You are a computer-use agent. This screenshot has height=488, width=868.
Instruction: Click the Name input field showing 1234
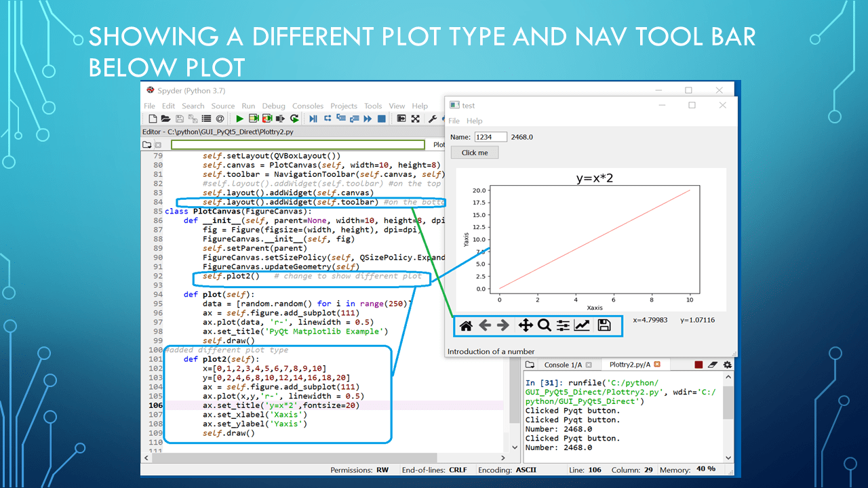[x=490, y=136]
